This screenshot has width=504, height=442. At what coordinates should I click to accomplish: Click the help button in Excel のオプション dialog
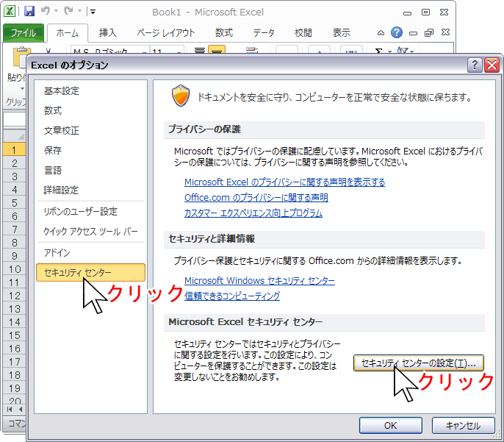click(x=475, y=65)
